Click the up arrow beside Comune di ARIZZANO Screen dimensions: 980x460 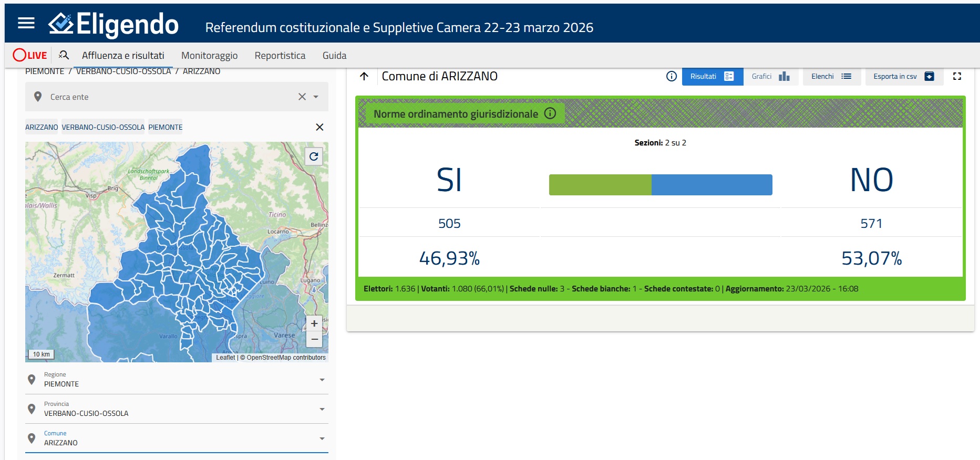pyautogui.click(x=364, y=76)
